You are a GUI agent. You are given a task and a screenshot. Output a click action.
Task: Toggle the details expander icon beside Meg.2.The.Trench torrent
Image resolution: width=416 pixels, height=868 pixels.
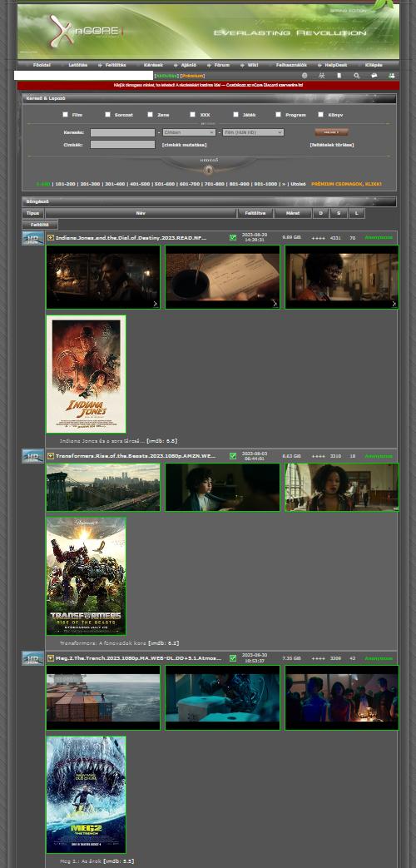tap(51, 658)
